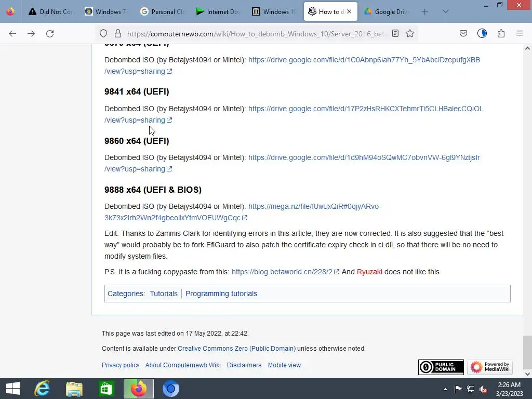
Task: Open the Extensions puzzle icon
Action: tap(501, 33)
